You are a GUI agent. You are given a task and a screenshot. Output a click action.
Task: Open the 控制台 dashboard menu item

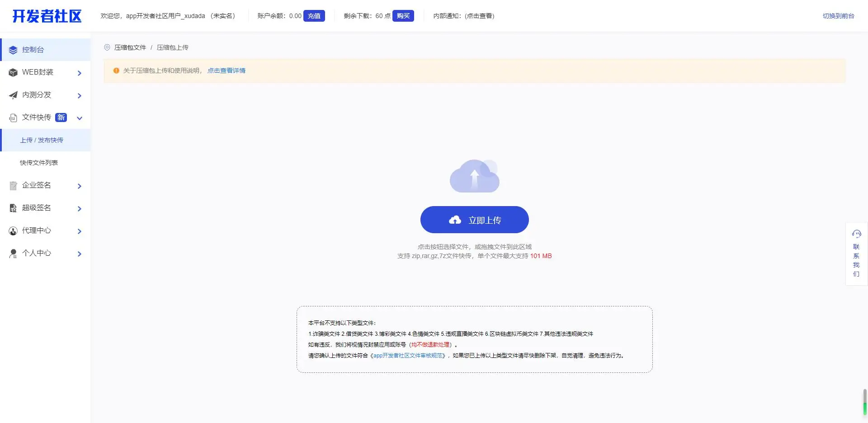(x=33, y=50)
